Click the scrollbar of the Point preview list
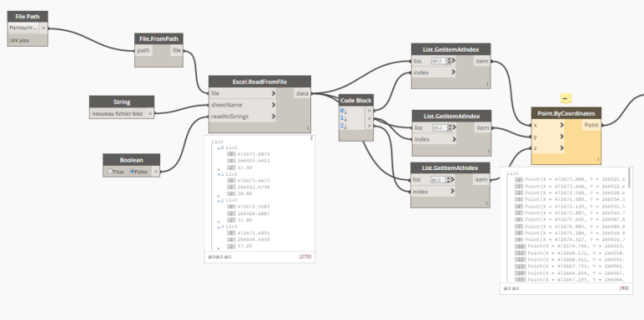The height and width of the screenshot is (320, 644). coord(629,178)
